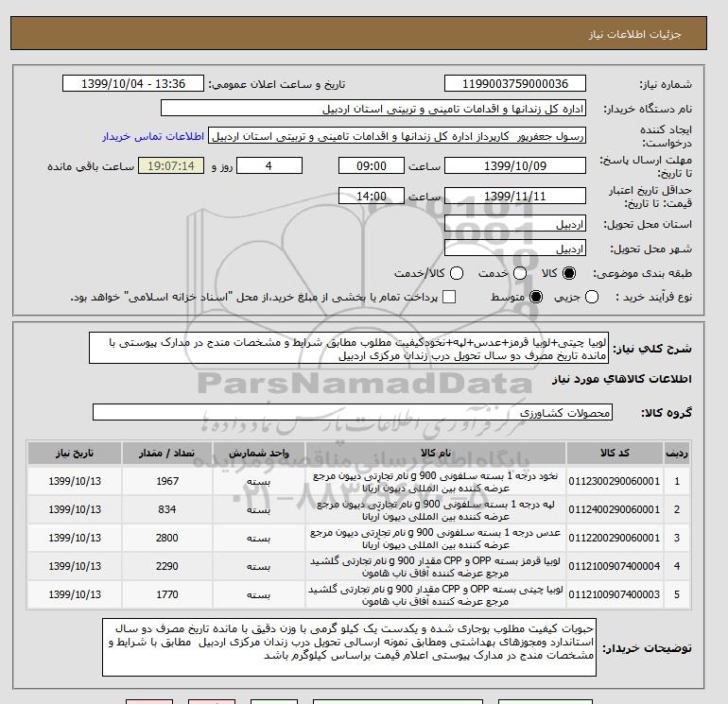Click the general need description text box
The height and width of the screenshot is (704, 728).
point(349,348)
